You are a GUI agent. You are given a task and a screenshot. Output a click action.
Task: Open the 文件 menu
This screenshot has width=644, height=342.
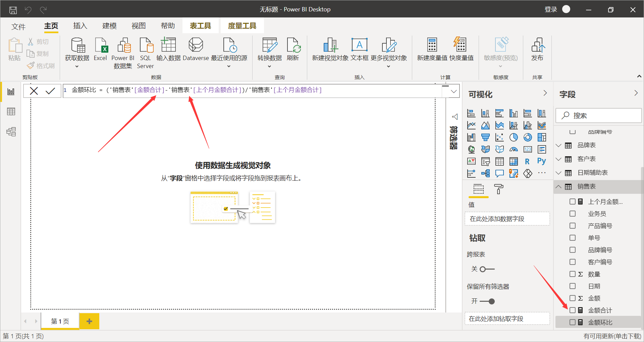tap(18, 26)
